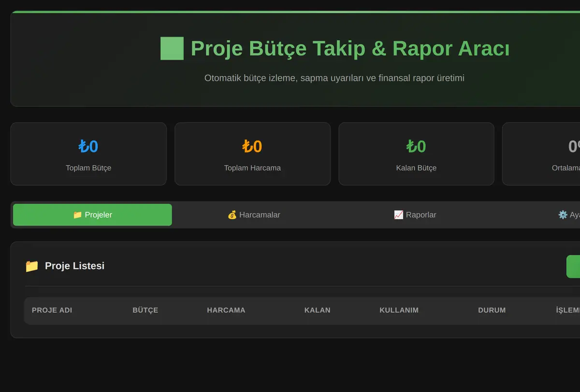Click the DURUM column header
The image size is (580, 392).
[492, 310]
